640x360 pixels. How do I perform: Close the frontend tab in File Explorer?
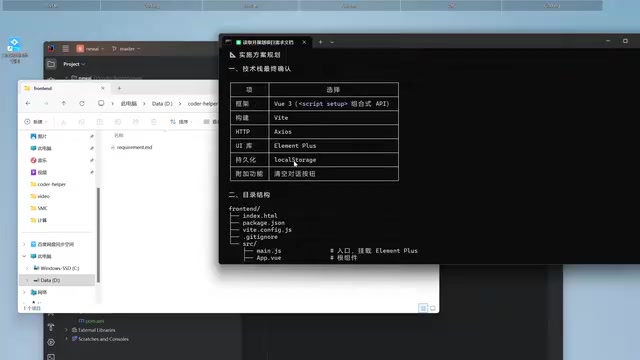click(x=102, y=88)
